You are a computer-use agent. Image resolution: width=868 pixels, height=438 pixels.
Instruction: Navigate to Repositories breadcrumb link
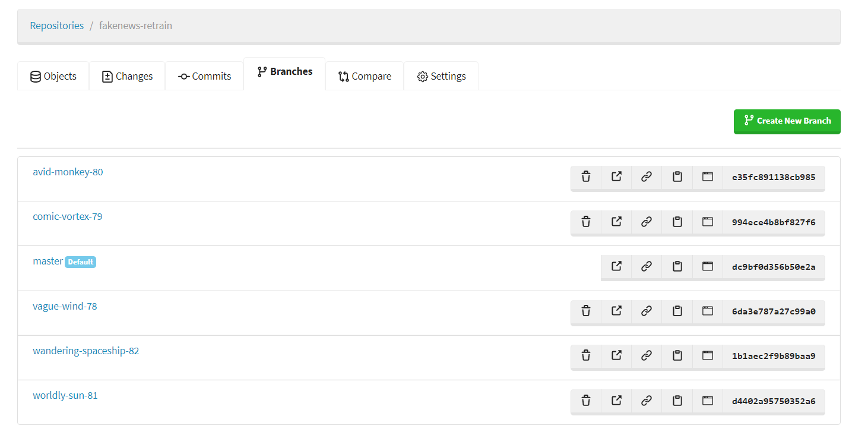[57, 26]
